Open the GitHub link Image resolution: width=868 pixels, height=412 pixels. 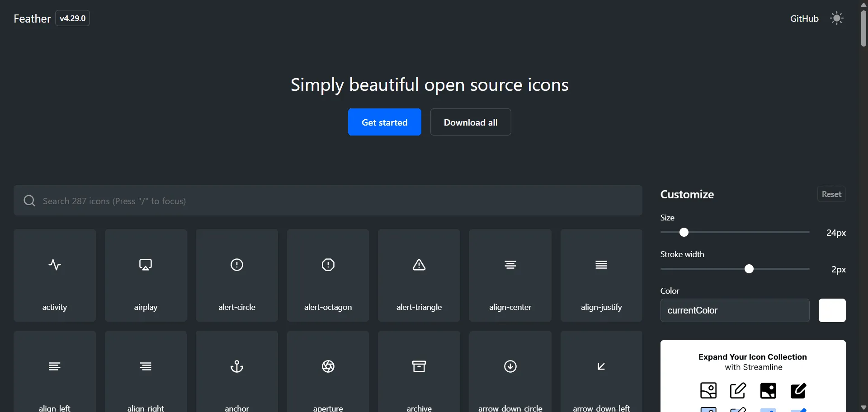coord(804,19)
